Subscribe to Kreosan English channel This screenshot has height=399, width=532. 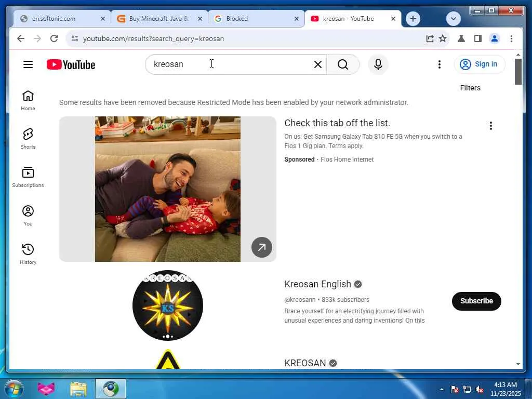pyautogui.click(x=476, y=301)
